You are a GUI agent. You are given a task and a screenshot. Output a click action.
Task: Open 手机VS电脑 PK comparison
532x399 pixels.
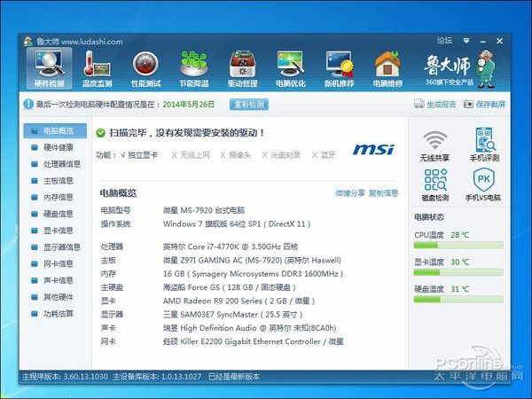pyautogui.click(x=483, y=184)
